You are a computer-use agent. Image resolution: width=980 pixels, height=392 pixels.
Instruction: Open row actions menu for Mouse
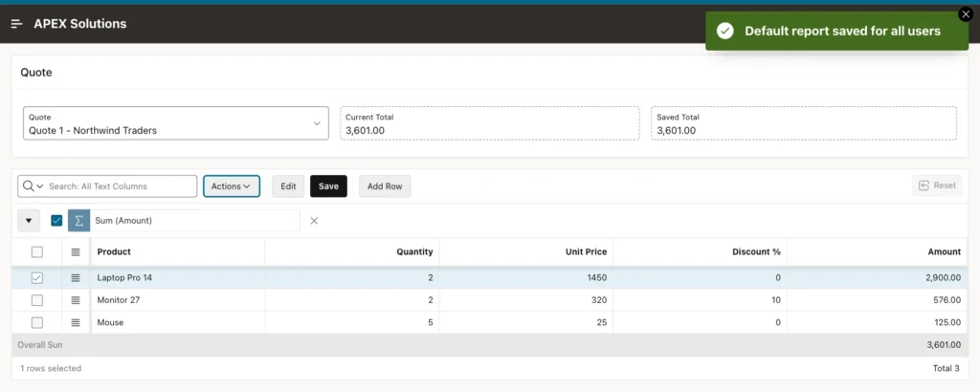76,323
